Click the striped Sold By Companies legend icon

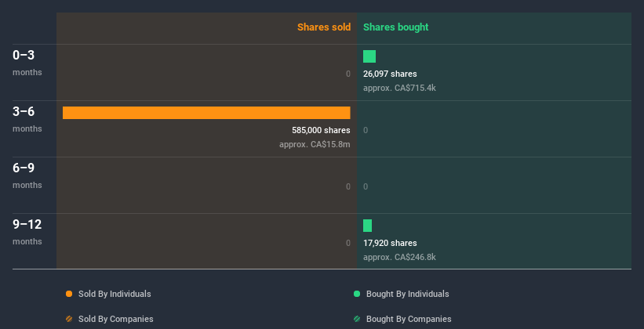(x=69, y=319)
